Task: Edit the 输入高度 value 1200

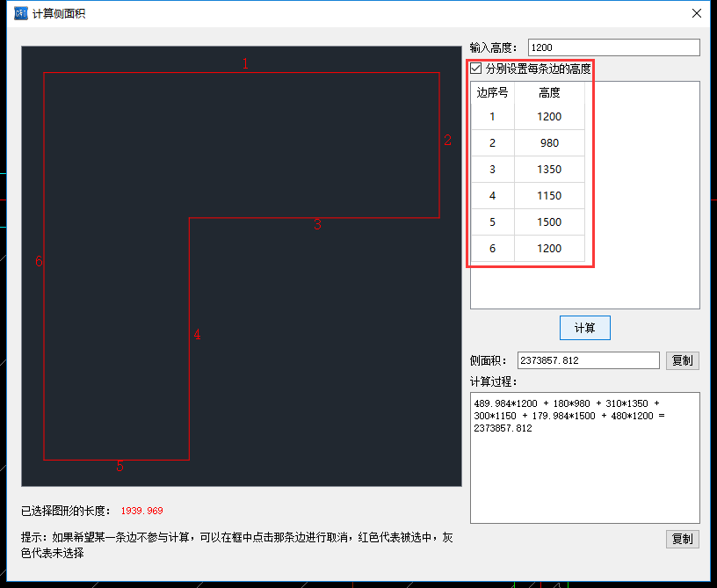Action: click(x=613, y=47)
